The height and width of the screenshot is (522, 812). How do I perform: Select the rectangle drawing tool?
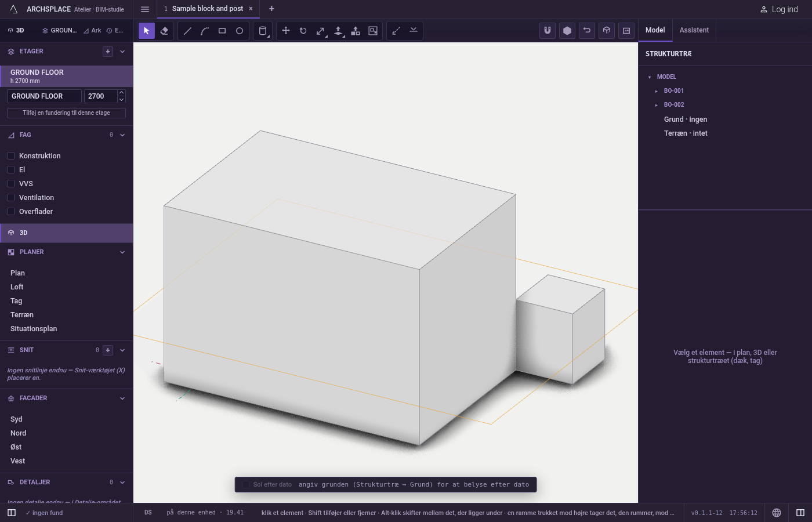coord(222,31)
